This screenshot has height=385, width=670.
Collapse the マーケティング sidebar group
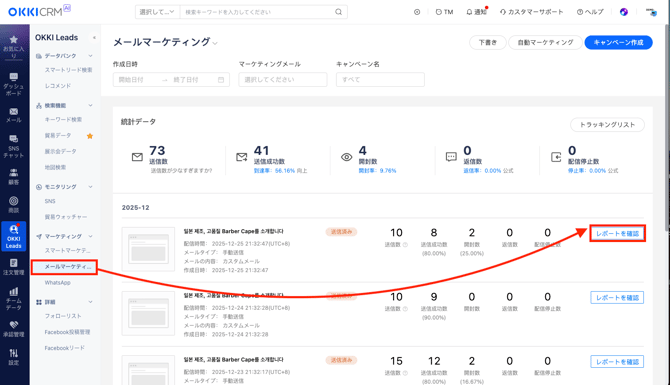pyautogui.click(x=90, y=236)
